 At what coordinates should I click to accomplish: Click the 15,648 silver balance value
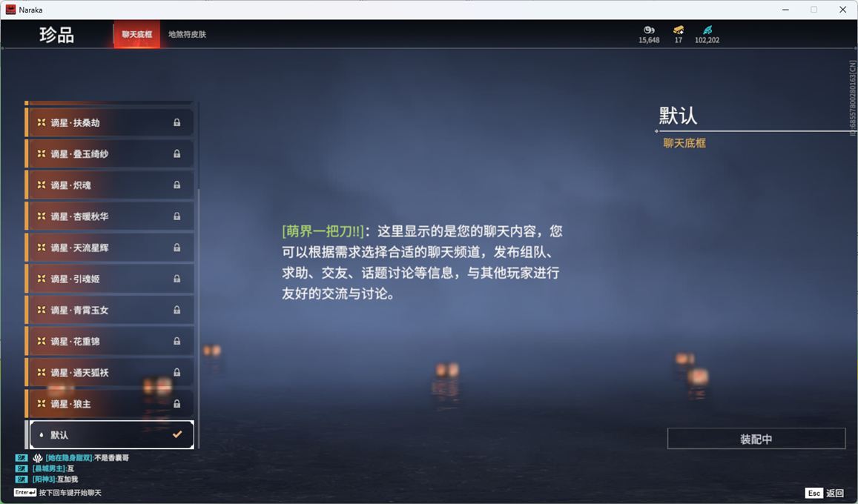(x=649, y=40)
